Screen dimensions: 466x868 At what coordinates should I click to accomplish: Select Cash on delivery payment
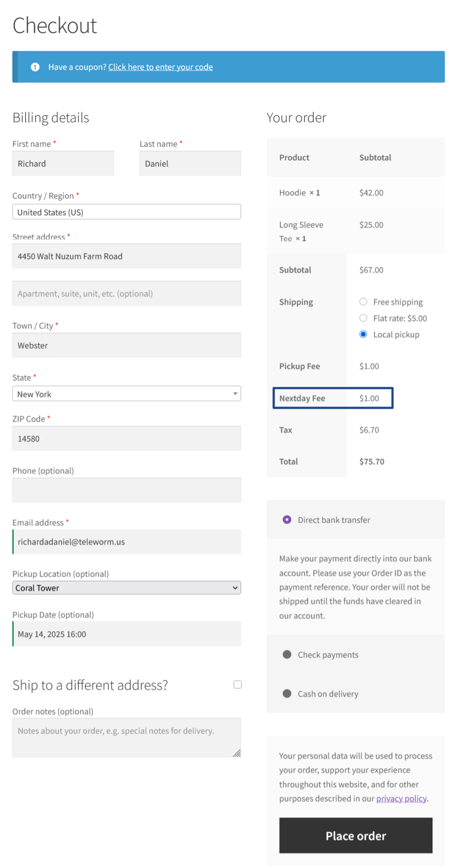(x=287, y=693)
